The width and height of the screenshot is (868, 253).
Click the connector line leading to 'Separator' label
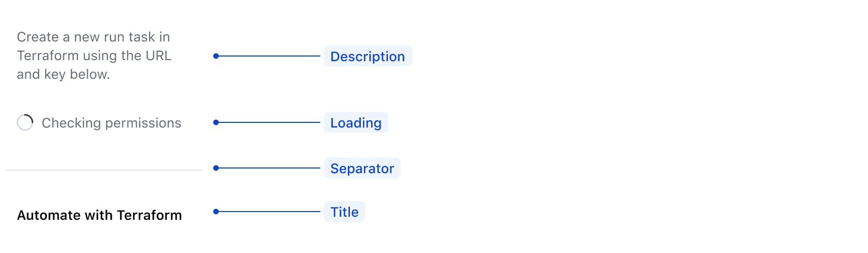point(269,168)
